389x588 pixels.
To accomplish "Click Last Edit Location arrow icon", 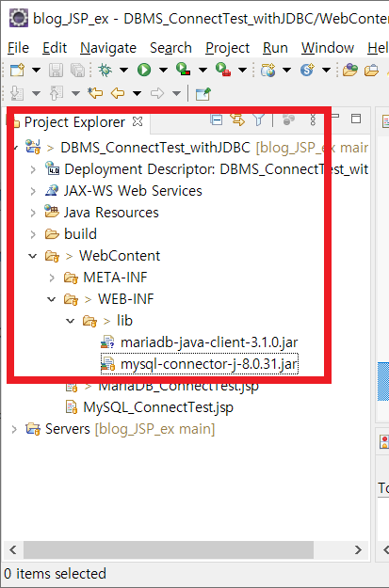I will (95, 93).
